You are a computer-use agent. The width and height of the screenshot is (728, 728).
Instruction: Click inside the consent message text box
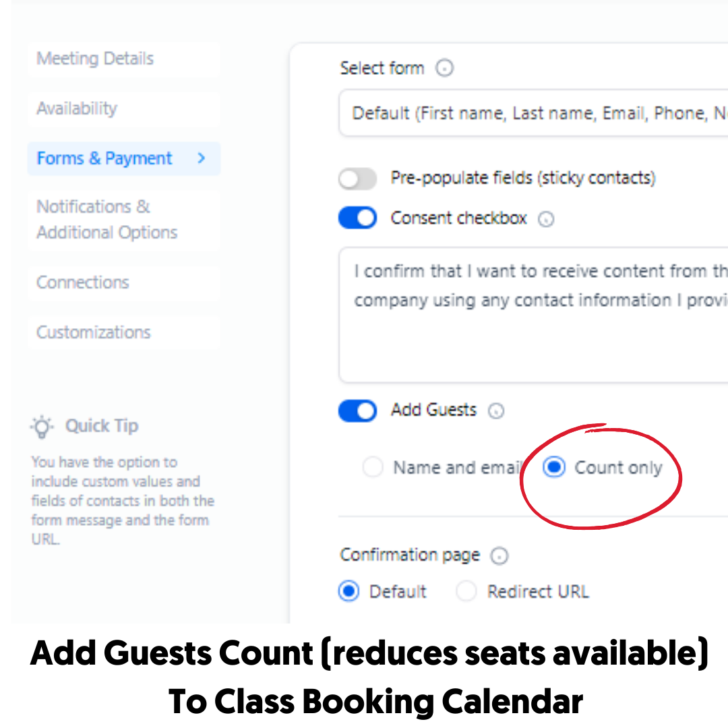point(533,315)
